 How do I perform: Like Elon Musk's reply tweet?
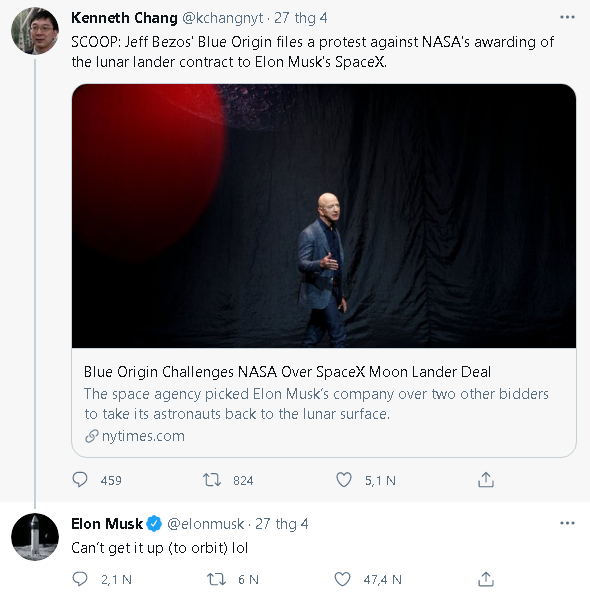pyautogui.click(x=343, y=579)
